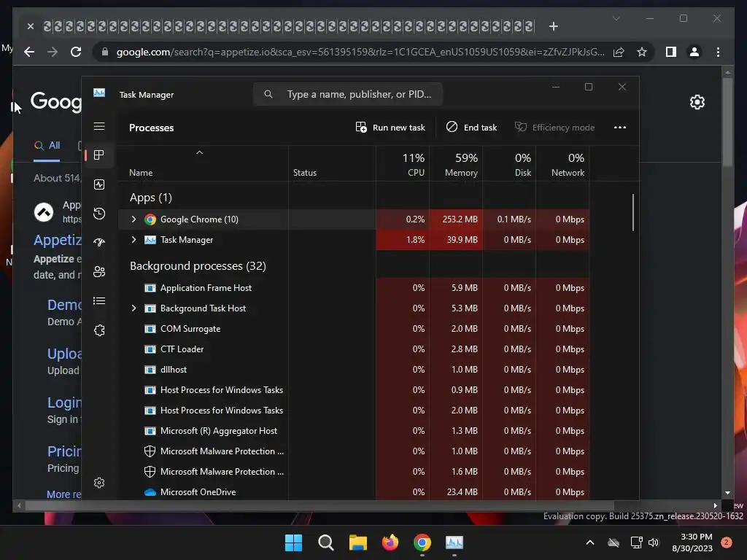Screen dimensions: 747x560
Task: Open Chrome three-dot menu
Action: point(718,52)
